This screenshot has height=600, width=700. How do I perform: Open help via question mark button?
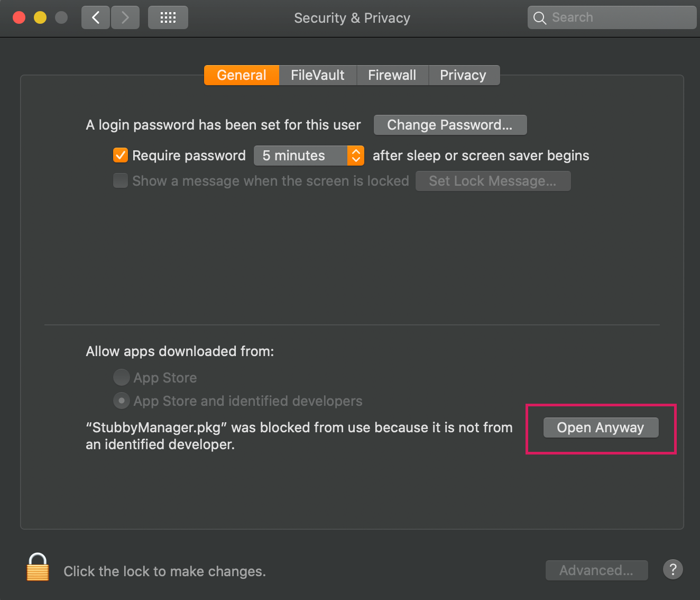pos(673,570)
